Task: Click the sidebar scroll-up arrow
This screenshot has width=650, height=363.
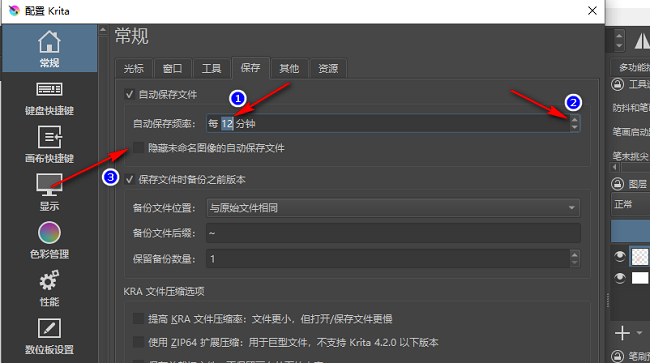Action: [103, 30]
